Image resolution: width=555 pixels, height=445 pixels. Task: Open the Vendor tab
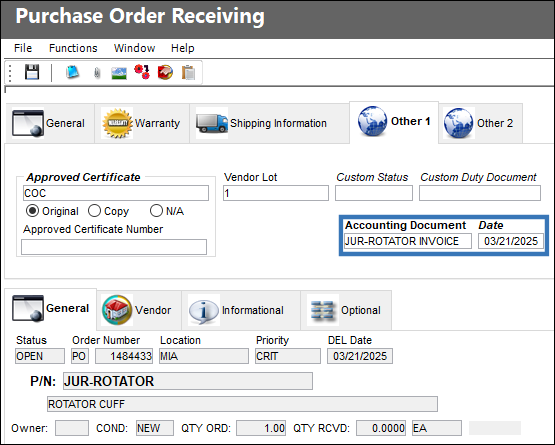[x=139, y=310]
